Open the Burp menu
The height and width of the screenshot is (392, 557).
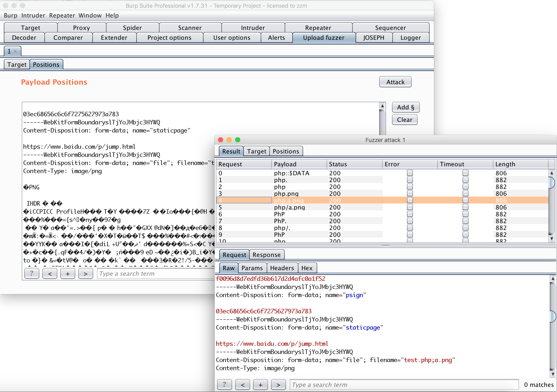[10, 16]
